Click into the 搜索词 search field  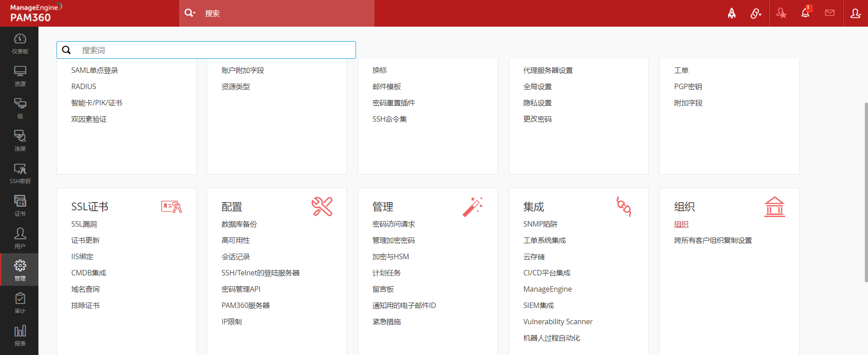click(x=213, y=50)
